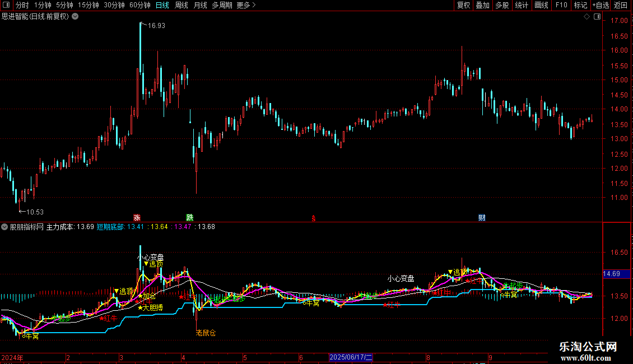Expand the 股朋指标网 indicator dropdown arrow

click(x=5, y=227)
